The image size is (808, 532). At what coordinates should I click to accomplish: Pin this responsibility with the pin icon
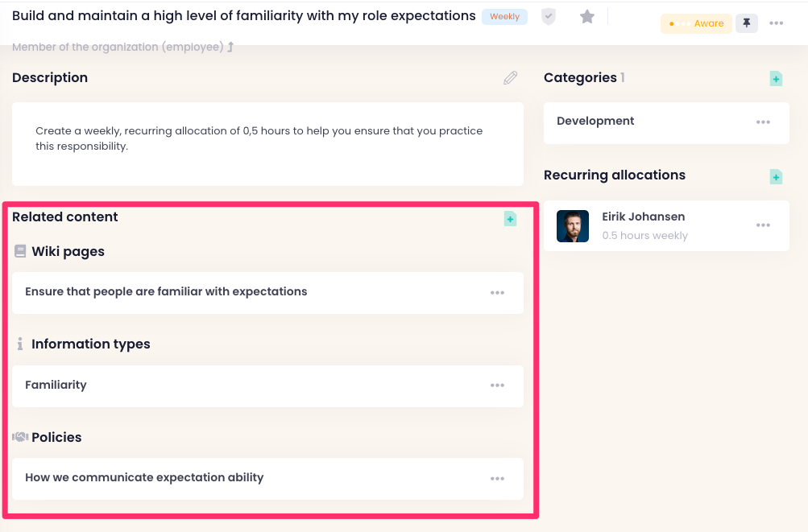pyautogui.click(x=747, y=23)
